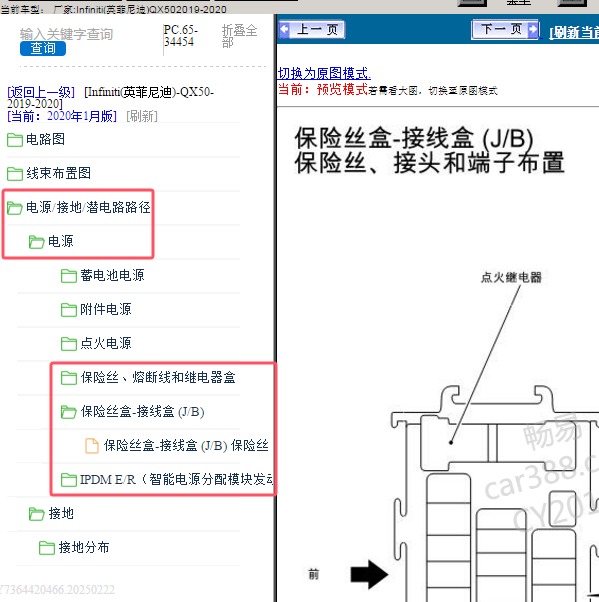Open the IPDM E/R folder icon
599x602 pixels.
click(69, 480)
